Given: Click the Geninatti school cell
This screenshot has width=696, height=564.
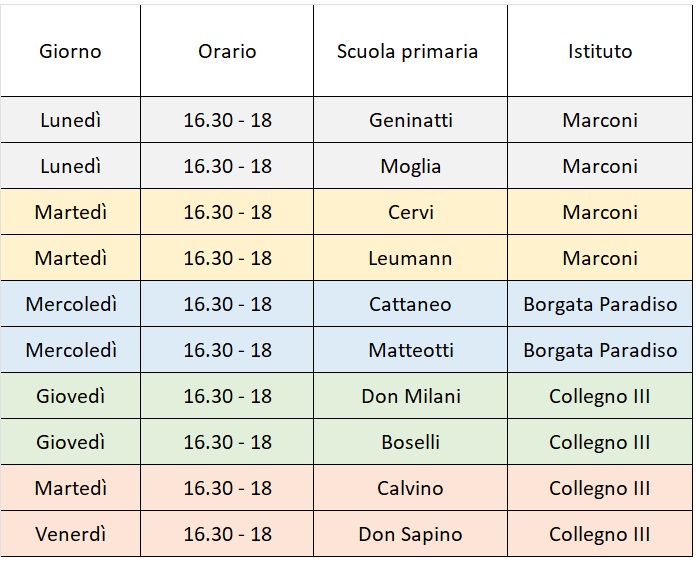Looking at the screenshot, I should click(410, 120).
